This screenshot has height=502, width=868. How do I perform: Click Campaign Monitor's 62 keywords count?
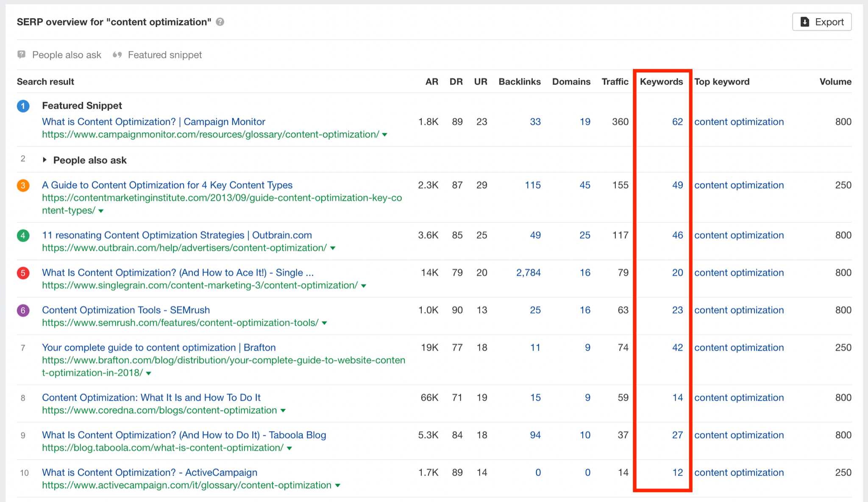(x=677, y=122)
